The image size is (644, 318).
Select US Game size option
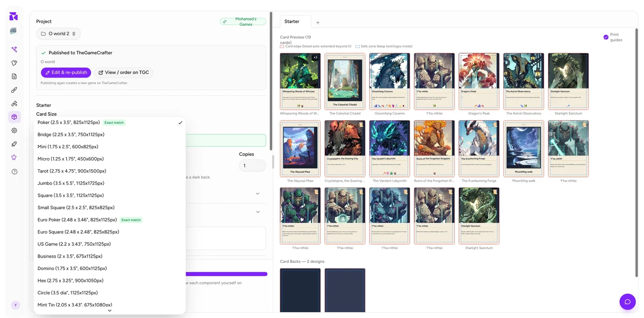click(x=109, y=244)
